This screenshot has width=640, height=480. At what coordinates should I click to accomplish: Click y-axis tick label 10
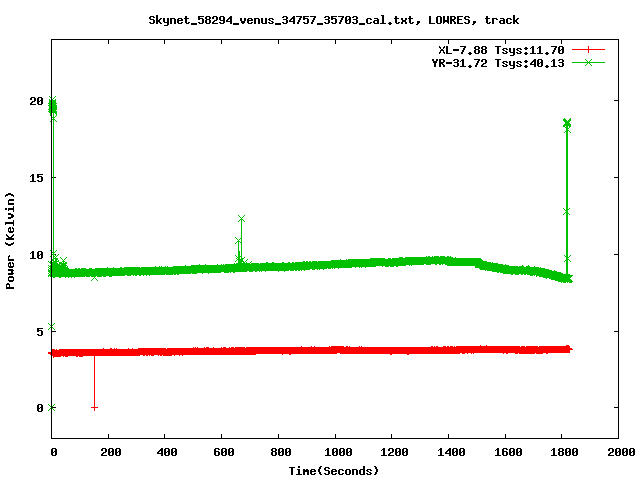[x=36, y=255]
